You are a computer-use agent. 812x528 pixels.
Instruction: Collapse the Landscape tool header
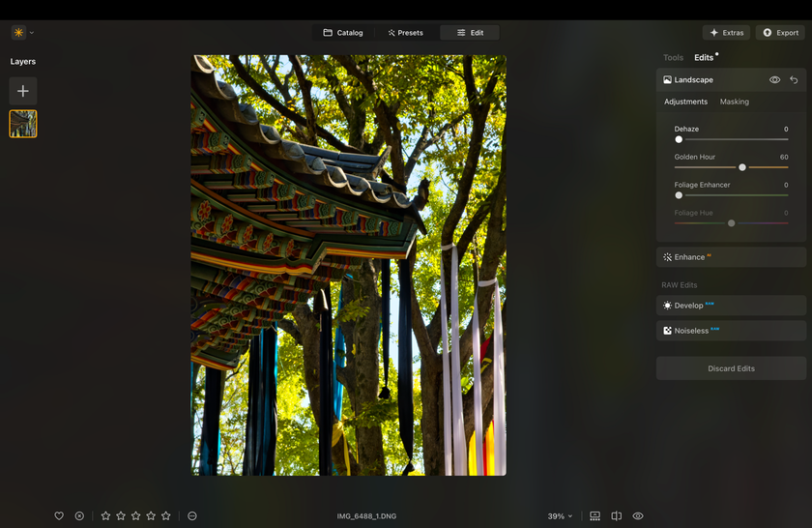pos(731,80)
